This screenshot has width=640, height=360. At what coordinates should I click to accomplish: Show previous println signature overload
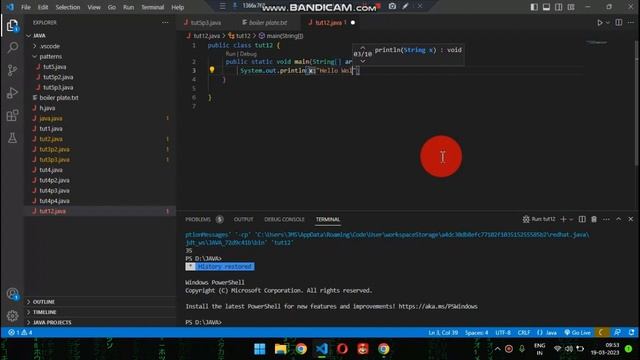363,47
